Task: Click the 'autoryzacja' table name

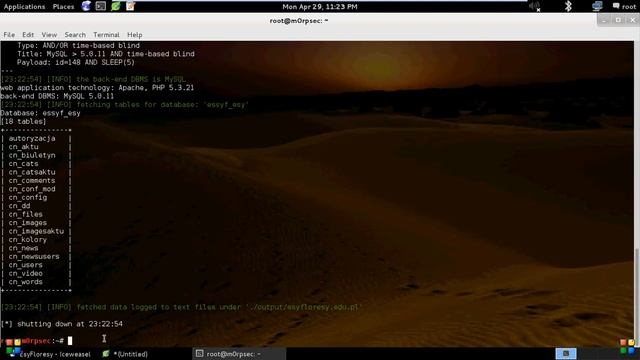Action: 32,138
